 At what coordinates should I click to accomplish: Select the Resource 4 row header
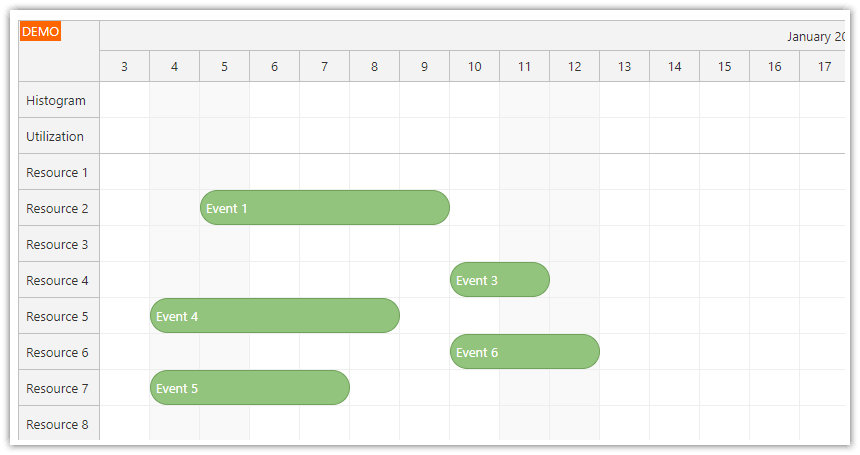tap(58, 281)
